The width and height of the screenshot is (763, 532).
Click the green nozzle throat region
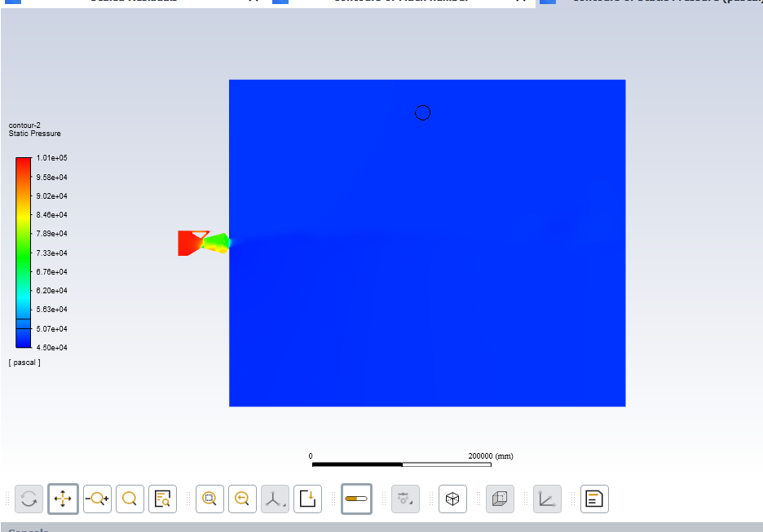(x=217, y=243)
